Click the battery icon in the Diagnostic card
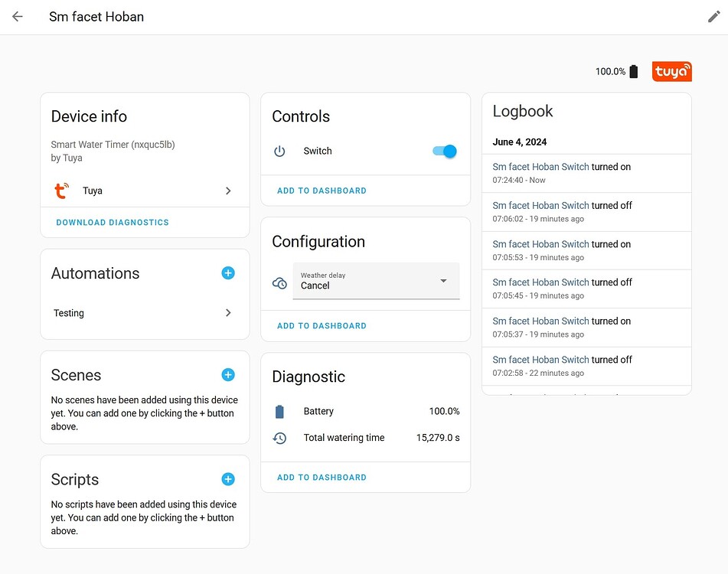This screenshot has width=728, height=574. [x=279, y=411]
